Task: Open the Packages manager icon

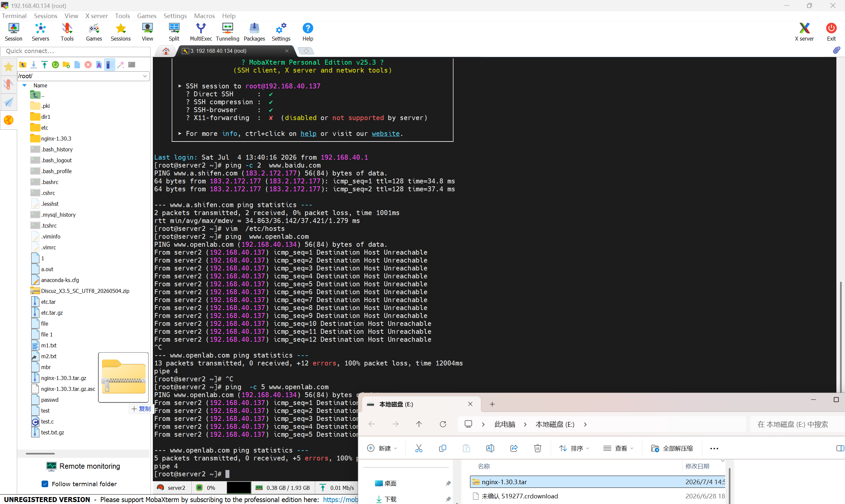Action: pos(254,32)
